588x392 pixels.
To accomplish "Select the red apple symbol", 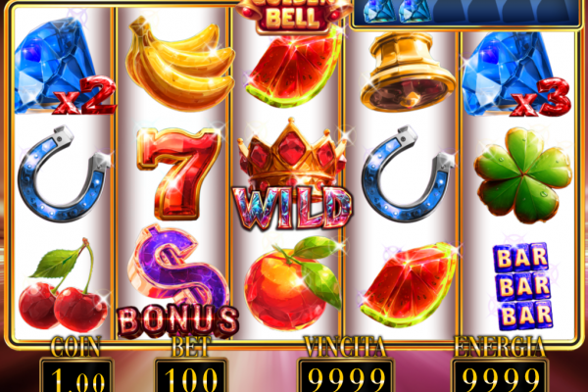I will (292, 283).
